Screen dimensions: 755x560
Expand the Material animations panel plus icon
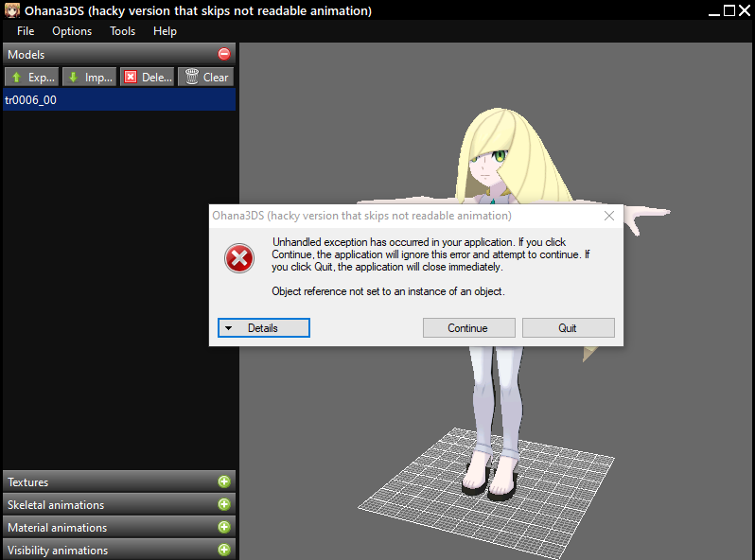coord(224,527)
